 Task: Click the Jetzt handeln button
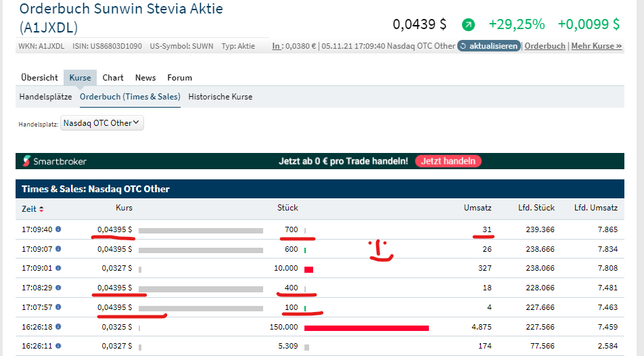[448, 161]
